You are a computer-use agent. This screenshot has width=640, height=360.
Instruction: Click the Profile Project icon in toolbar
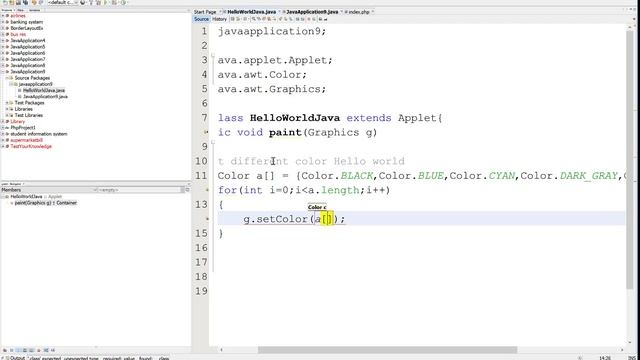point(124,2)
